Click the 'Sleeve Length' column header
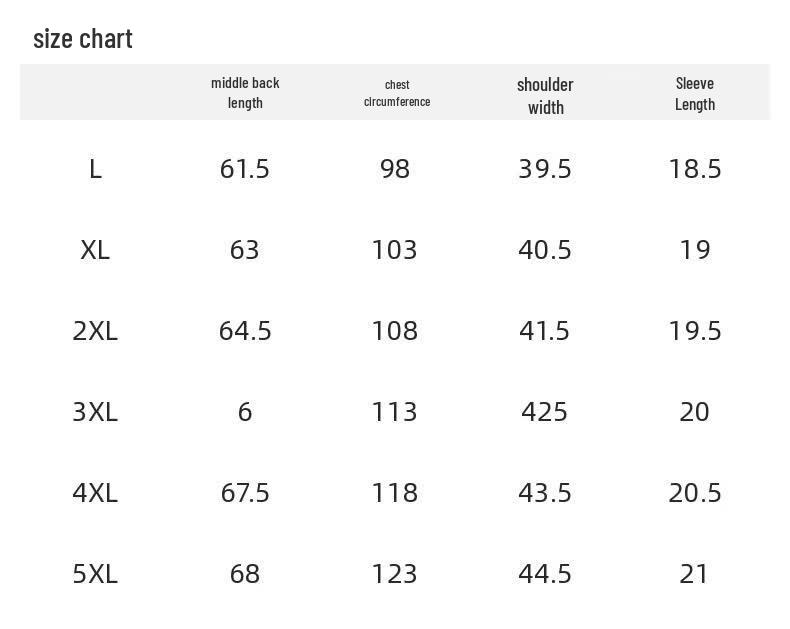The height and width of the screenshot is (629, 790). [695, 94]
